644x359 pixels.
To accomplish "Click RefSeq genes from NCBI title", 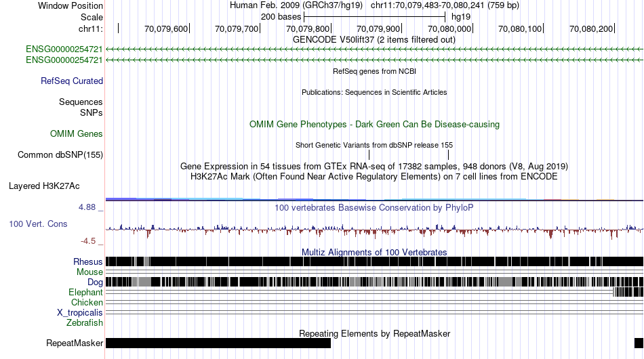I will pos(374,71).
